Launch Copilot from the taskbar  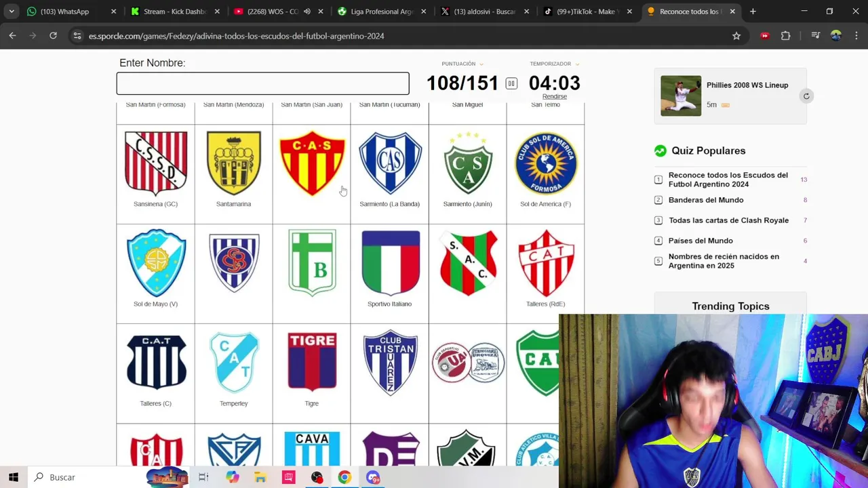pyautogui.click(x=233, y=477)
